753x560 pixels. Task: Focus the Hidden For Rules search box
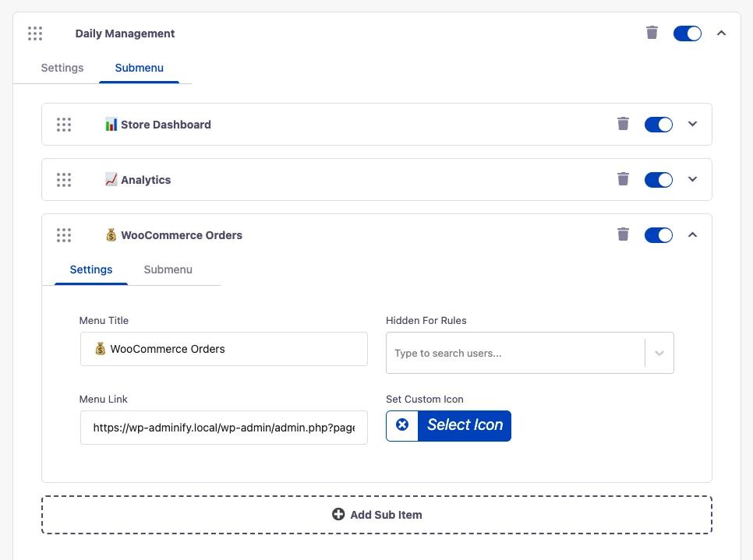tap(515, 353)
